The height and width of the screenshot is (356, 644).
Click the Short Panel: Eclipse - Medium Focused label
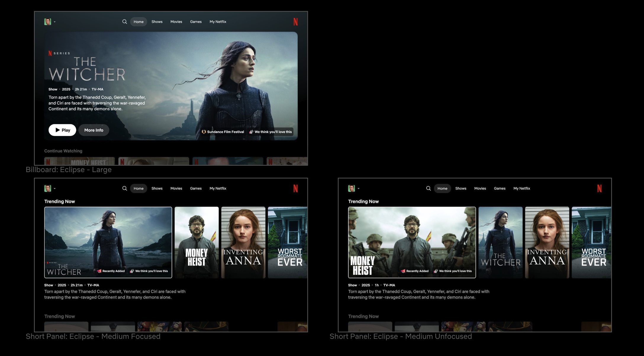(93, 336)
